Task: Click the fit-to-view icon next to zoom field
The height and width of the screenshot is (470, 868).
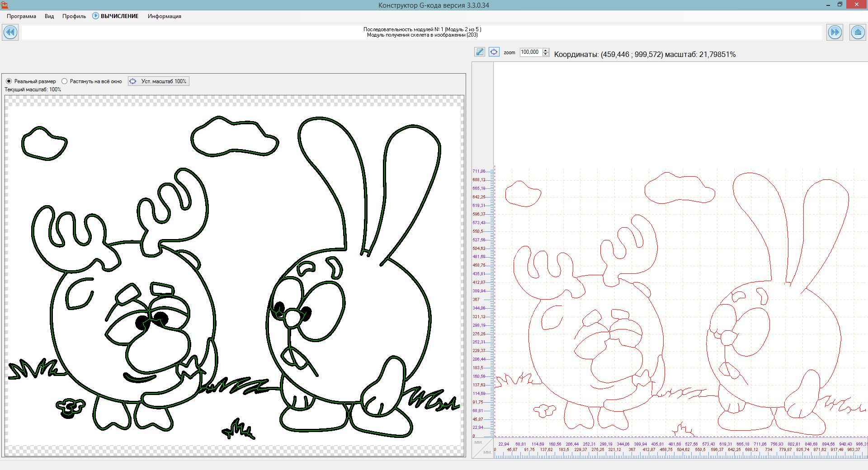Action: click(494, 52)
